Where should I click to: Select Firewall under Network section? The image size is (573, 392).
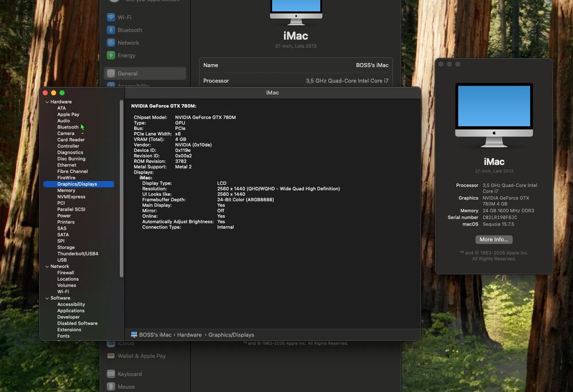(x=65, y=273)
